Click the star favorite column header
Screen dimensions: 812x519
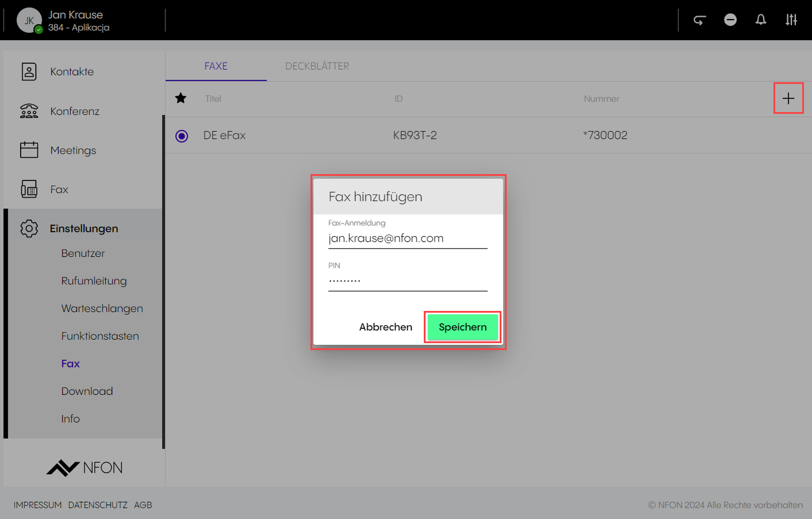pyautogui.click(x=181, y=98)
